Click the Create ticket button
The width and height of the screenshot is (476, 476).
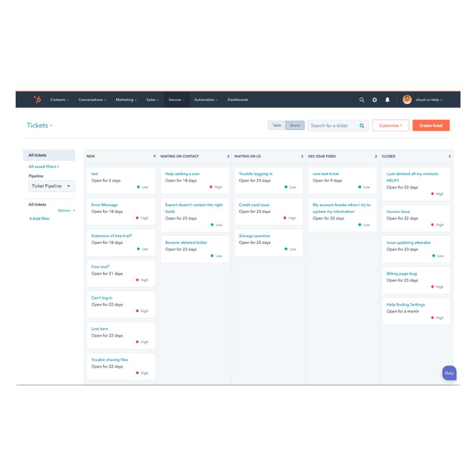click(x=431, y=125)
